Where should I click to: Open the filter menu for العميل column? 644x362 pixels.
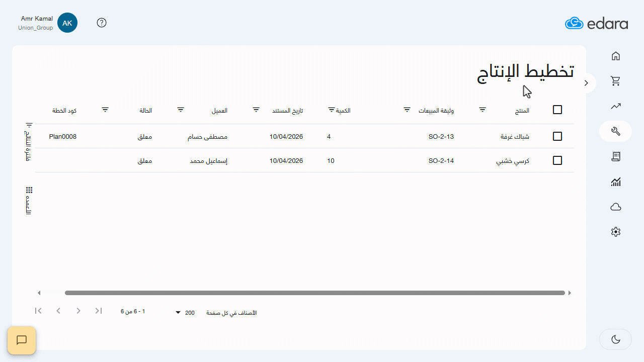[x=181, y=109]
